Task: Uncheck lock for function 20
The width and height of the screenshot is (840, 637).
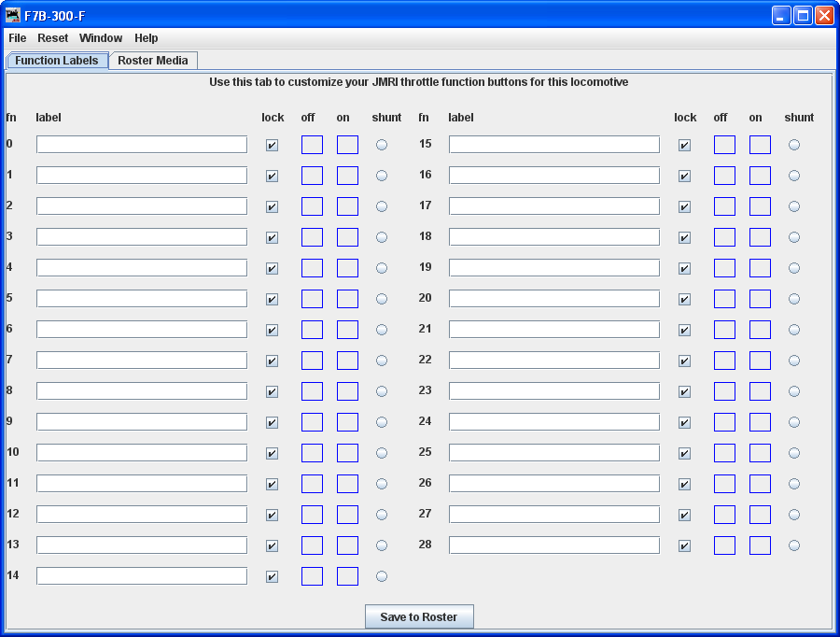Action: pyautogui.click(x=684, y=299)
